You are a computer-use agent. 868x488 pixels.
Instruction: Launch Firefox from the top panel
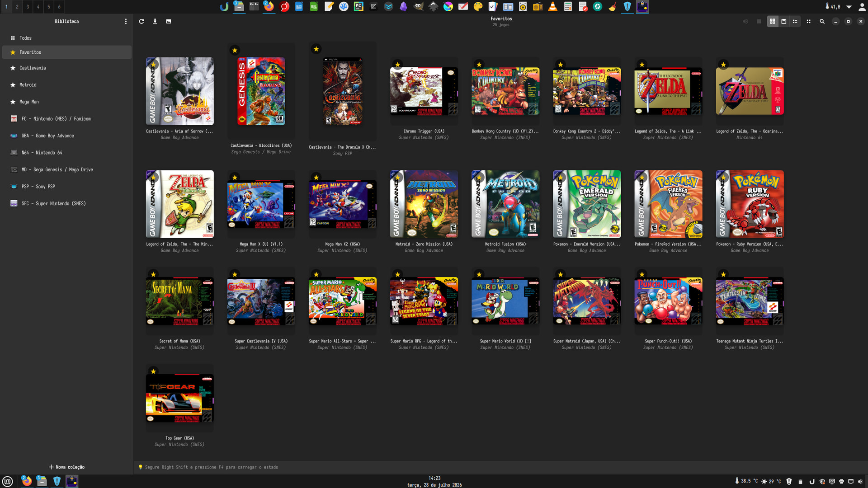coord(269,7)
